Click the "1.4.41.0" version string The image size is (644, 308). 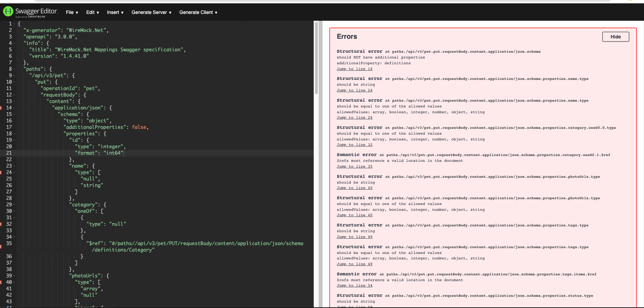(x=75, y=56)
